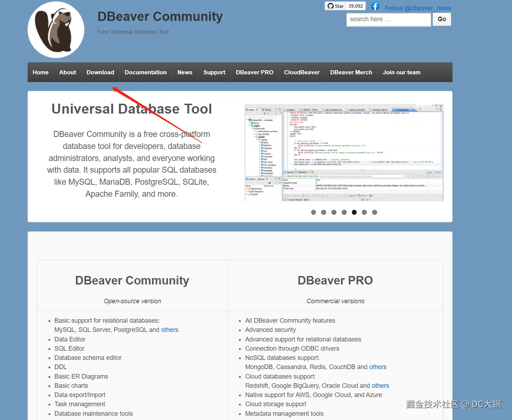The height and width of the screenshot is (420, 512).
Task: Click the 'Data Editor' list item
Action: pos(70,339)
